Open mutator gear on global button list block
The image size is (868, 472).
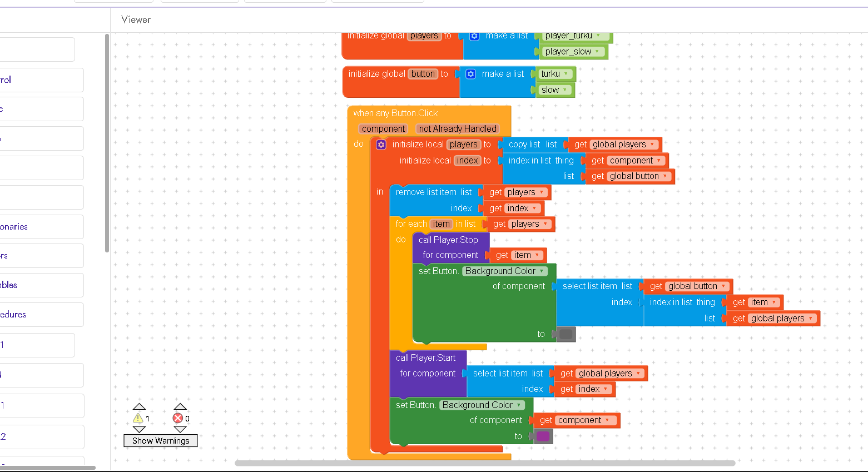point(470,74)
